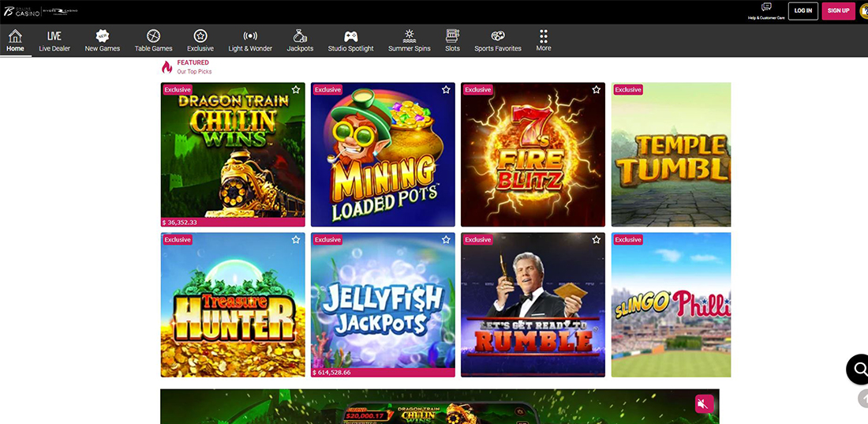Click the SIGN UP button
Viewport: 868px width, 424px height.
[x=838, y=10]
